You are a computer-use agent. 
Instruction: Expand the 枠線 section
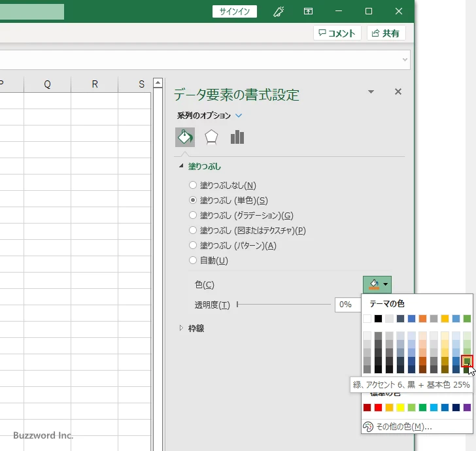point(181,328)
